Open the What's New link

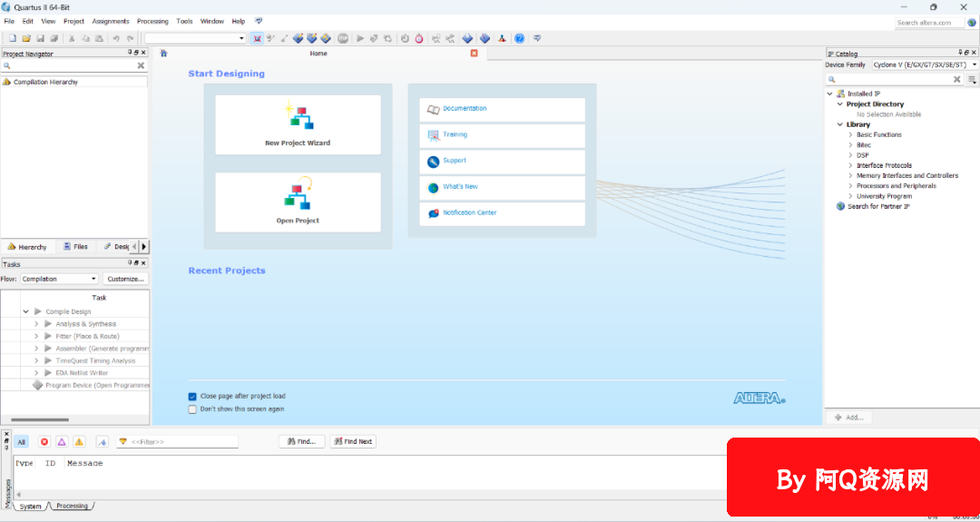coord(461,186)
